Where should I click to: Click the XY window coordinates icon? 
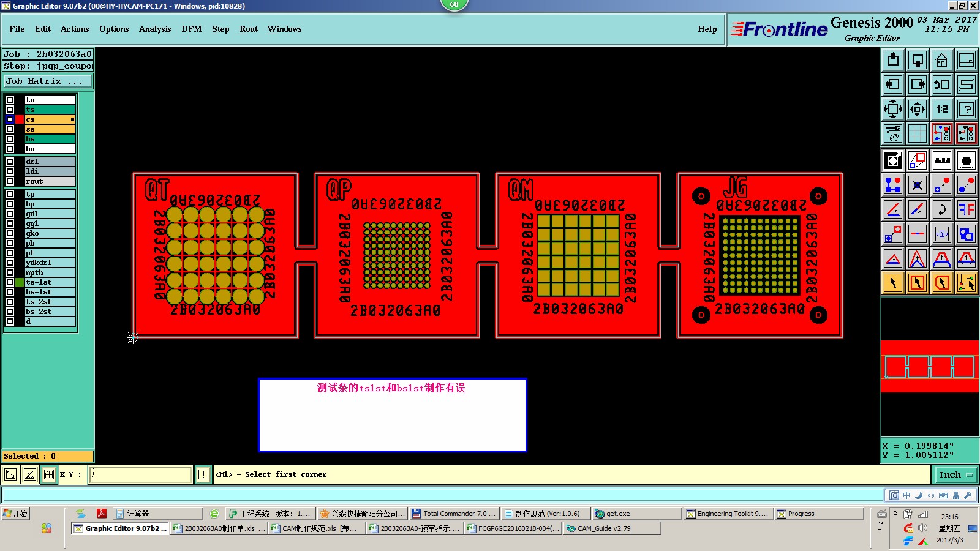(x=967, y=60)
